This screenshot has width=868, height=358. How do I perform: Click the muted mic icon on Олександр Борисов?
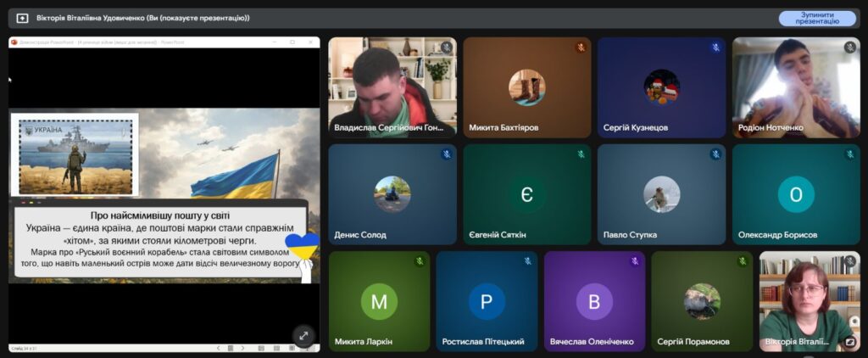(x=849, y=154)
